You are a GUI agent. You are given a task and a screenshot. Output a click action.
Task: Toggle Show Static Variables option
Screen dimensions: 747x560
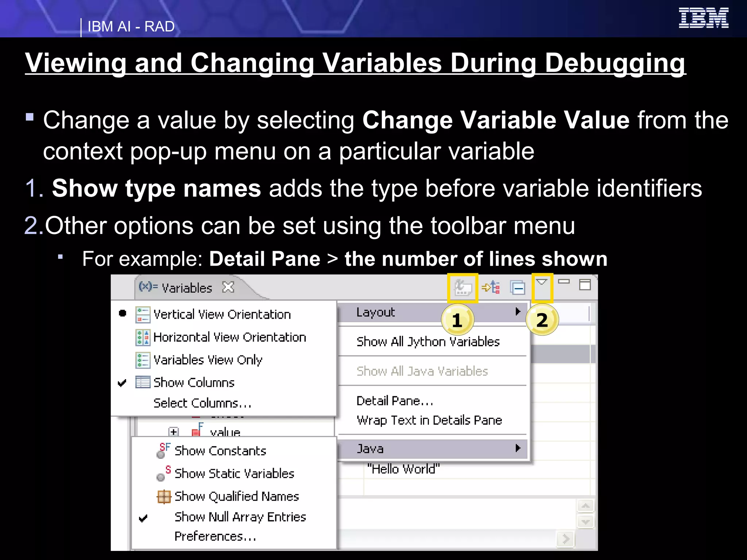[234, 474]
